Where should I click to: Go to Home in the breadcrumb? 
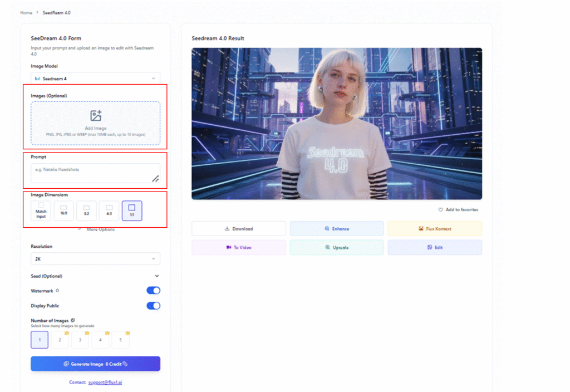[x=26, y=13]
